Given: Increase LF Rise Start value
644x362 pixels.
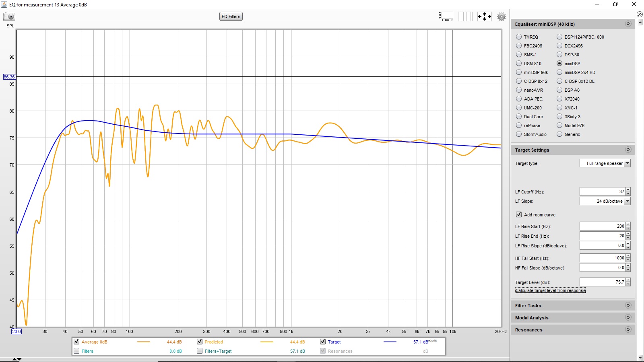Looking at the screenshot, I should [x=628, y=224].
